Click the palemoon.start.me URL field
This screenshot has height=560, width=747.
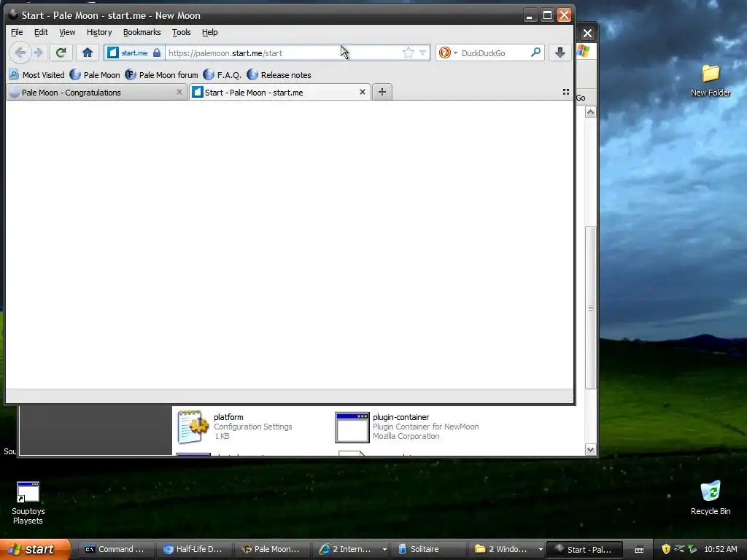point(283,52)
